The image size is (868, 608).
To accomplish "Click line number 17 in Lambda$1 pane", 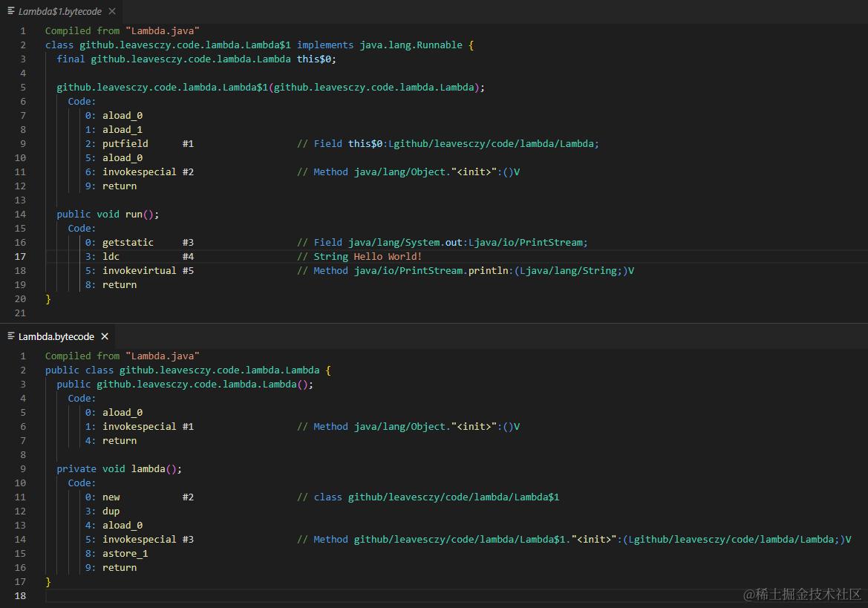I will point(20,256).
